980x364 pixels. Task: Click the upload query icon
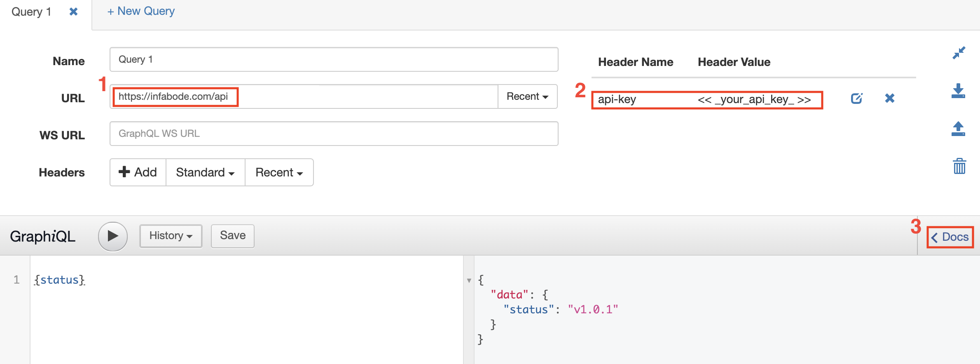pos(958,129)
